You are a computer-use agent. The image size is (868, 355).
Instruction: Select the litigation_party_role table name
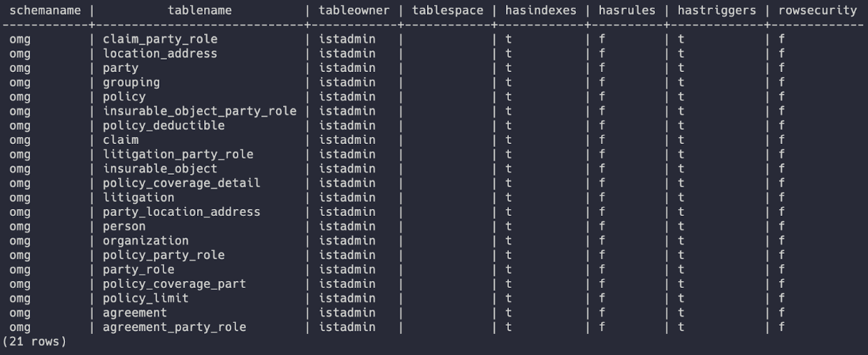coord(178,154)
